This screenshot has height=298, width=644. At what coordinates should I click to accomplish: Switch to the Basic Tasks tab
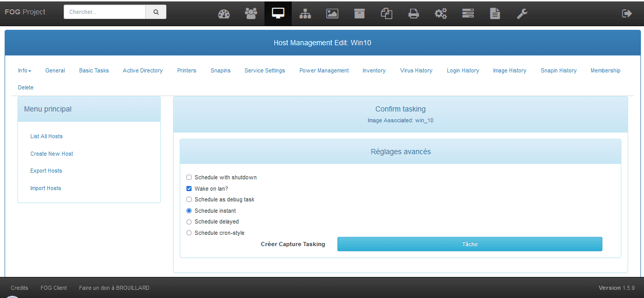[94, 71]
